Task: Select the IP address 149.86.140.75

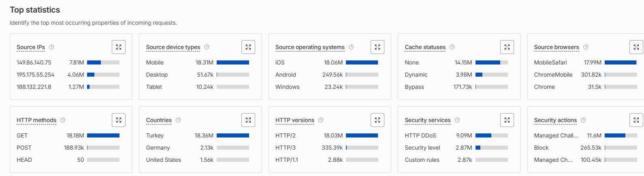Action: 34,62
